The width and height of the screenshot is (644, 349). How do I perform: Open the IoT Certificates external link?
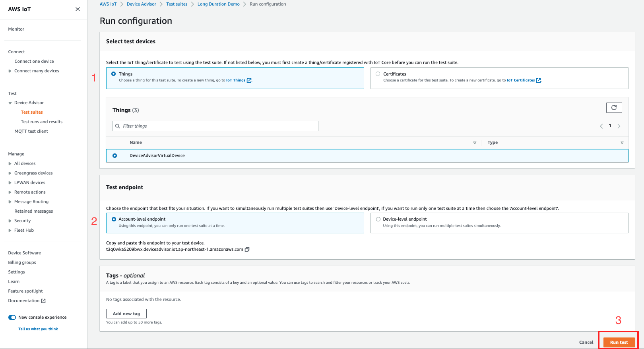[x=524, y=80]
